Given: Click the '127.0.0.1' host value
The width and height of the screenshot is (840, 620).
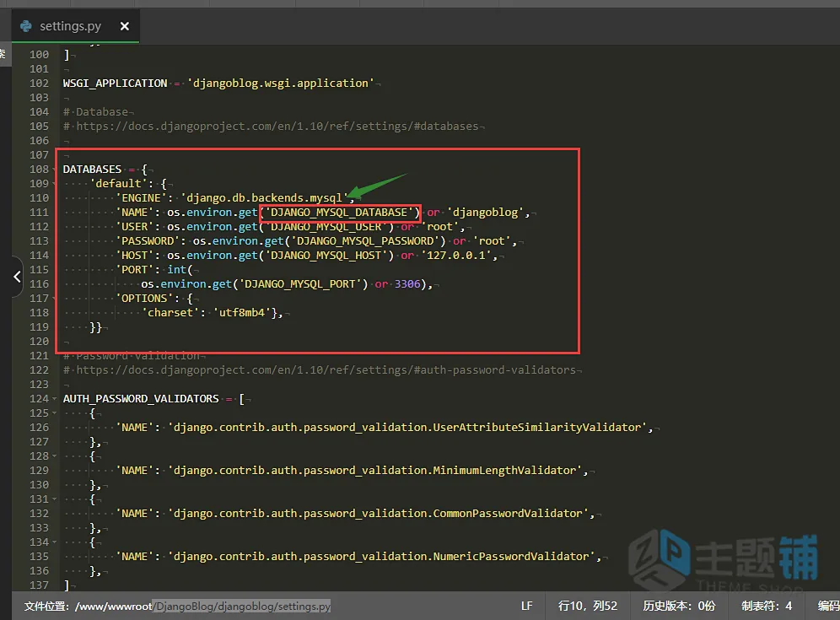Looking at the screenshot, I should pos(456,255).
